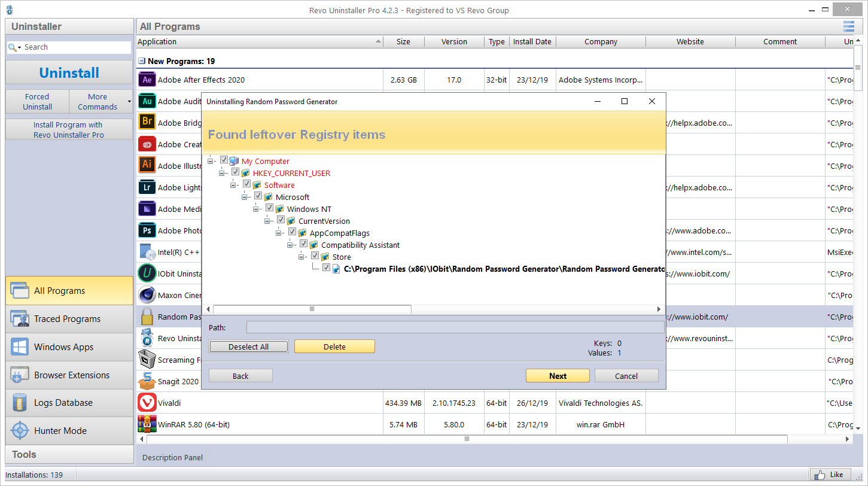Image resolution: width=868 pixels, height=486 pixels.
Task: Click the registry tree horizontal scrollbar thumb
Action: point(312,309)
